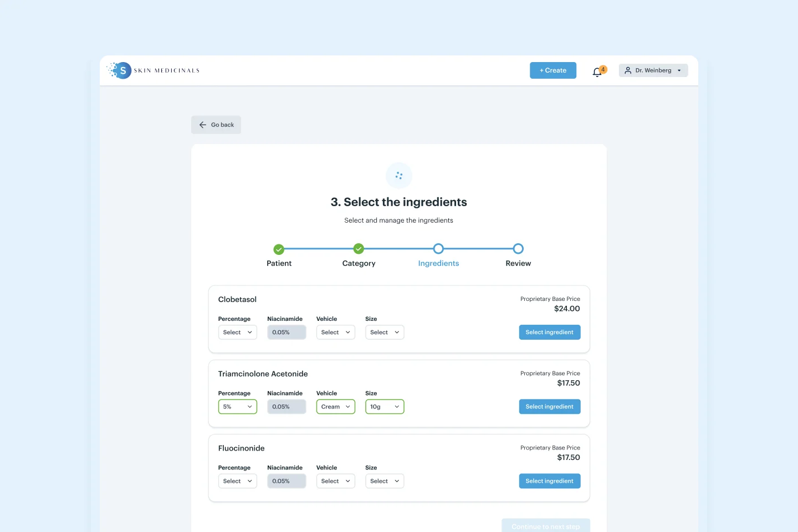The height and width of the screenshot is (532, 798).
Task: Expand Triamcinolone Vehicle Cream dropdown
Action: click(x=336, y=407)
